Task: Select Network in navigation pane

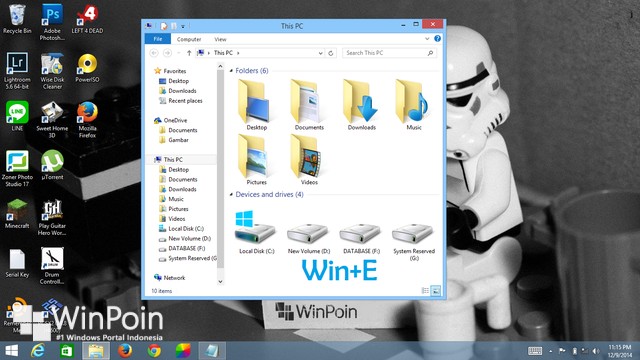Action: [x=170, y=278]
